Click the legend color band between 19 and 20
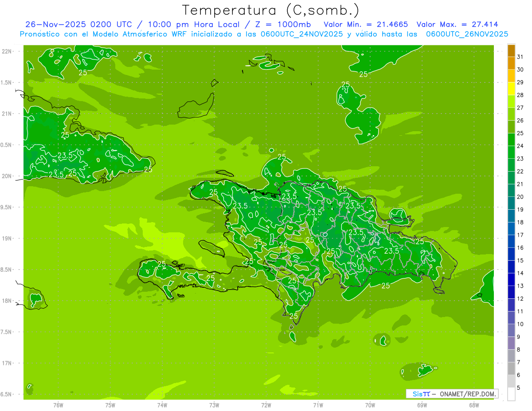The height and width of the screenshot is (411, 532). [x=511, y=204]
